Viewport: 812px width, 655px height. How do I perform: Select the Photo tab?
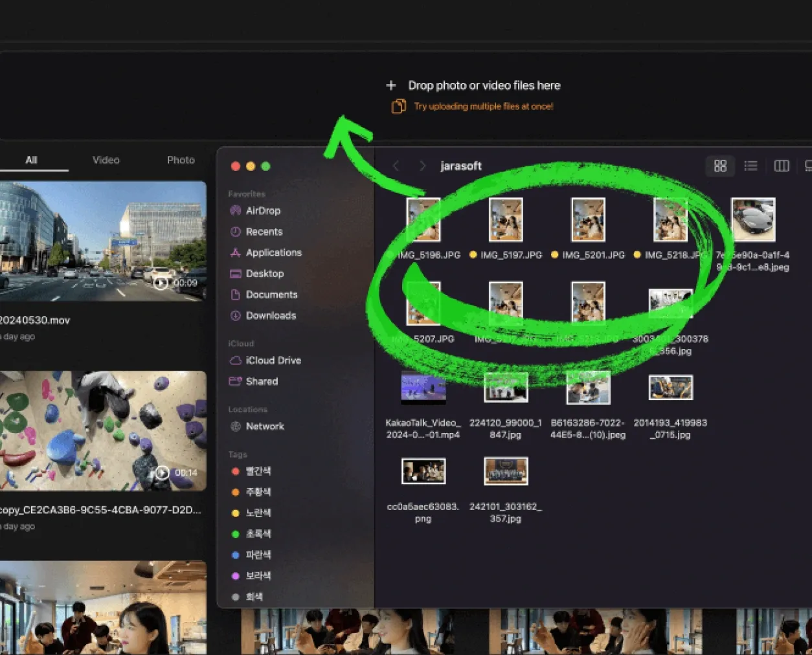point(181,160)
